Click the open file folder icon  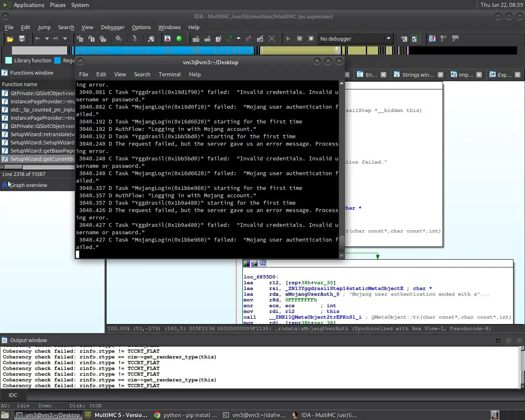(x=10, y=39)
